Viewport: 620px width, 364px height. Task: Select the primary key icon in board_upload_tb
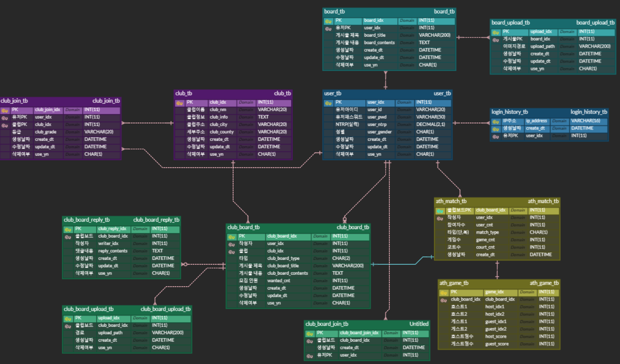point(496,32)
